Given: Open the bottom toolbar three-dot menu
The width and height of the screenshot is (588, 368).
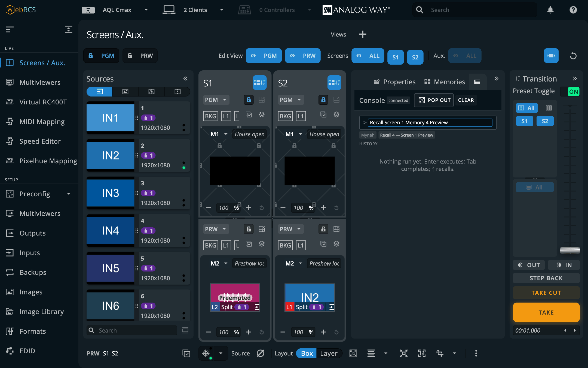Looking at the screenshot, I should pyautogui.click(x=476, y=353).
